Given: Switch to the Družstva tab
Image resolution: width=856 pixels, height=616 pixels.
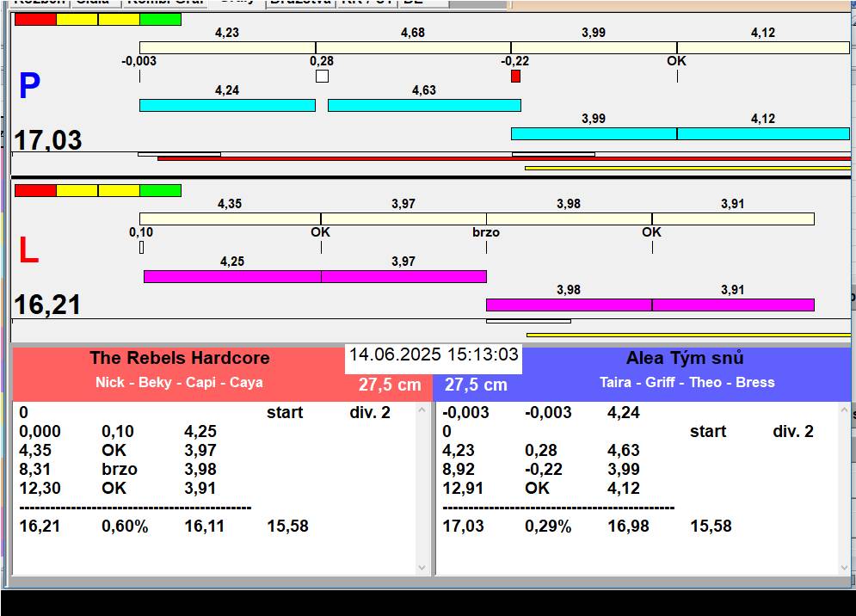Looking at the screenshot, I should 300,3.
